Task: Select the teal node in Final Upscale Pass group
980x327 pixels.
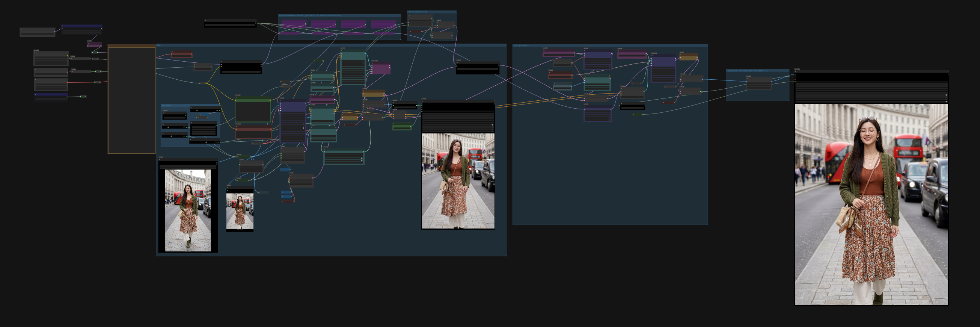Action: coord(597,83)
